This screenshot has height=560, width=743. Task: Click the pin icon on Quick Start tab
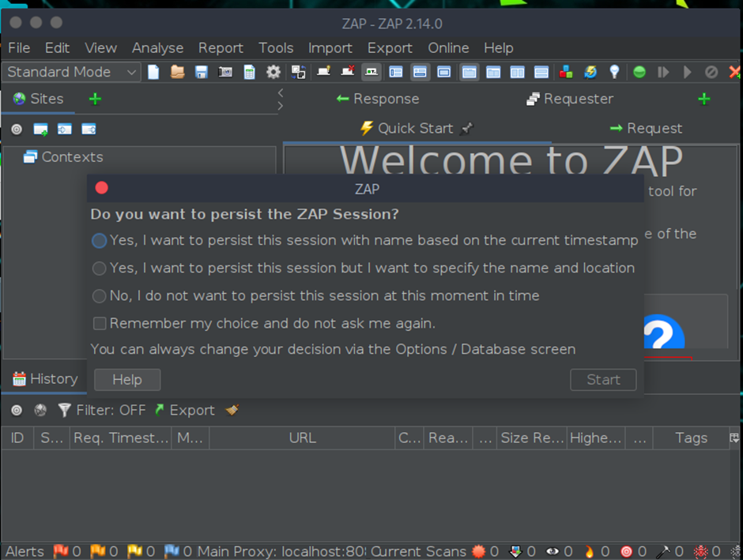coord(466,128)
